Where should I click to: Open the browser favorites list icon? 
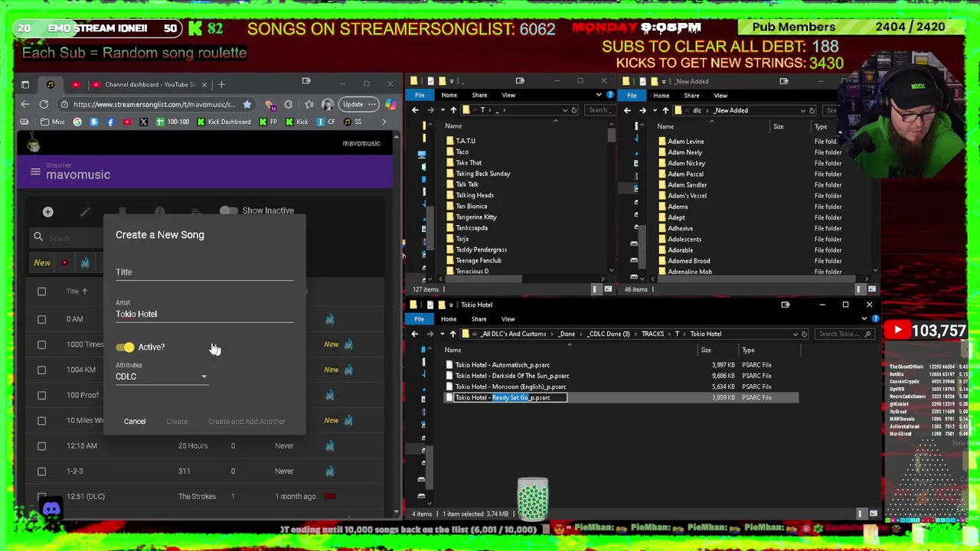[x=308, y=104]
